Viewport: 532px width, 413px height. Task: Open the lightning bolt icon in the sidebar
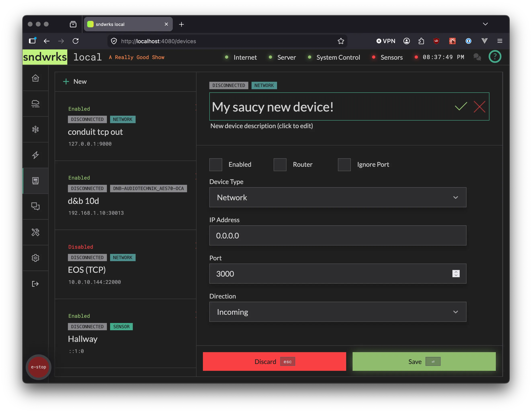click(x=35, y=155)
